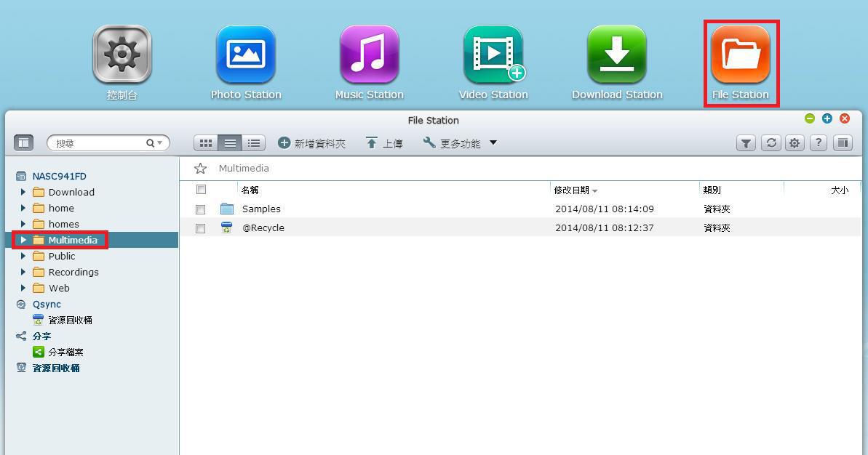Create a new folder with 新增資料夾
This screenshot has width=868, height=455.
pos(311,143)
